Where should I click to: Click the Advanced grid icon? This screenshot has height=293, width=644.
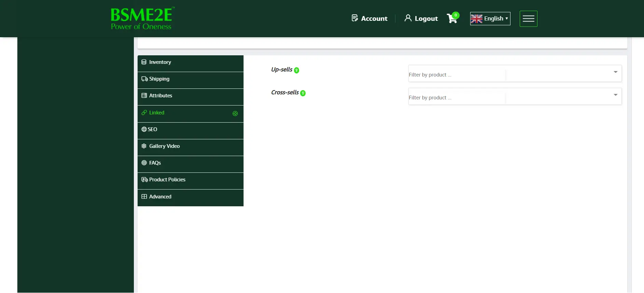coord(144,197)
